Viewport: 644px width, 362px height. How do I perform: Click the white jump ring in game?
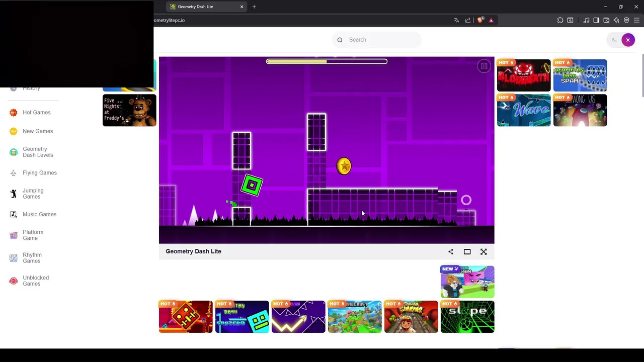[x=466, y=200]
